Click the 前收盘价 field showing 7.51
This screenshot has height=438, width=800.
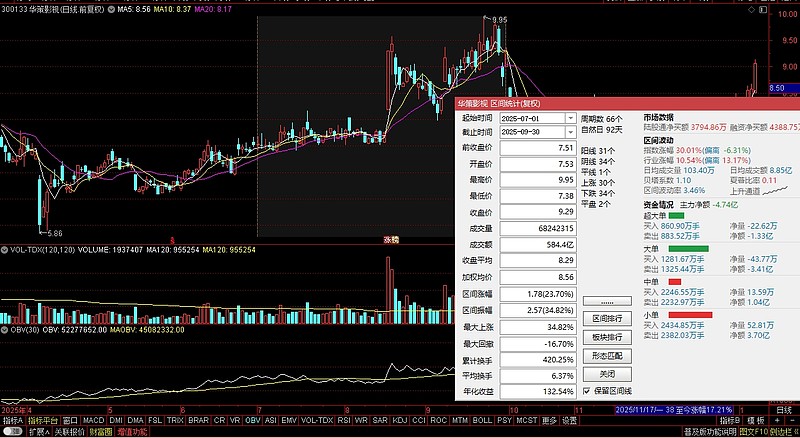(538, 148)
